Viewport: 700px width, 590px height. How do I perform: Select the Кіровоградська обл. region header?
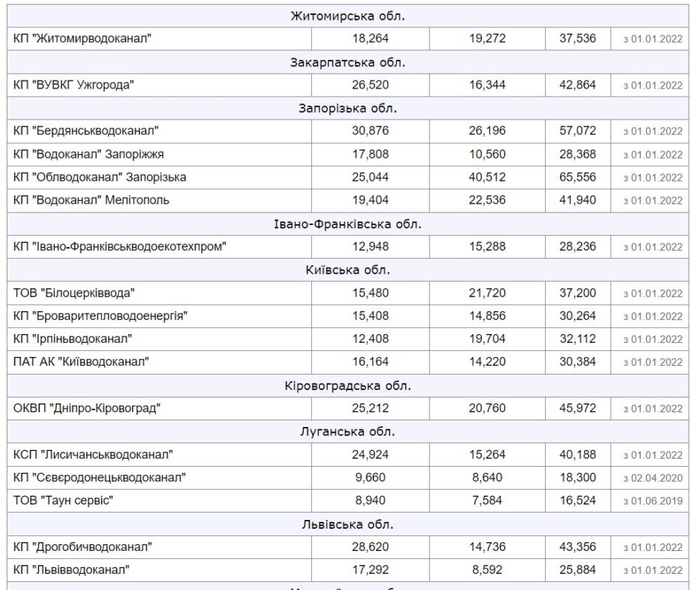tap(348, 385)
